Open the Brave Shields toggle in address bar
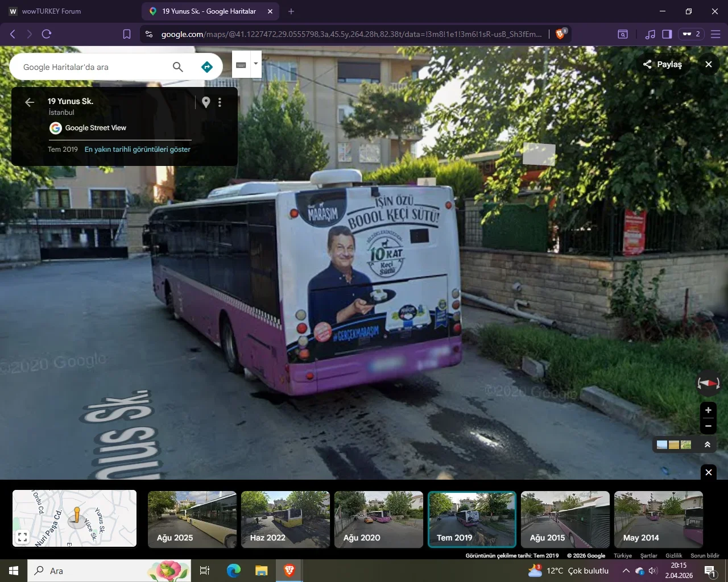The image size is (728, 582). (561, 34)
